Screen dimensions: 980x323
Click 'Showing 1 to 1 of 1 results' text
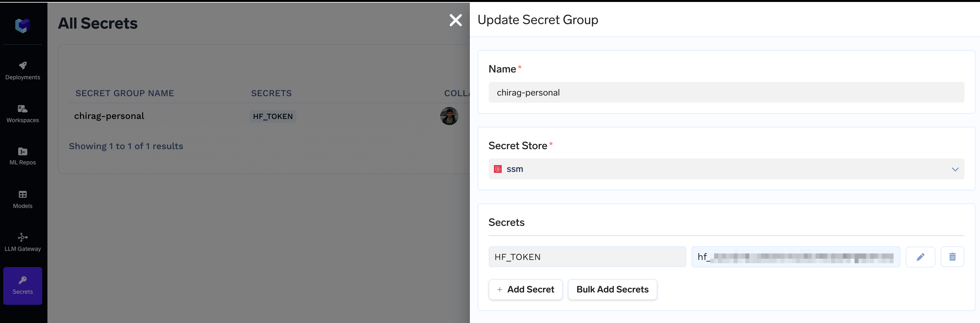coord(126,146)
